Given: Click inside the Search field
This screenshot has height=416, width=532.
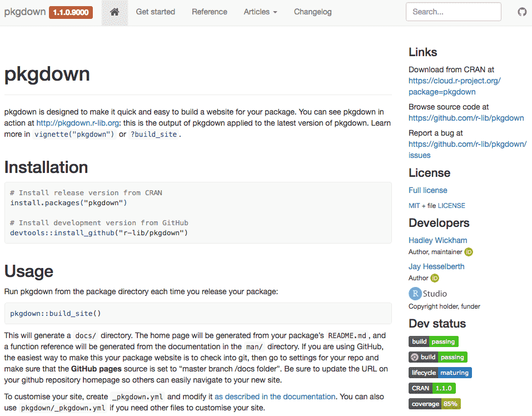Looking at the screenshot, I should pos(453,11).
